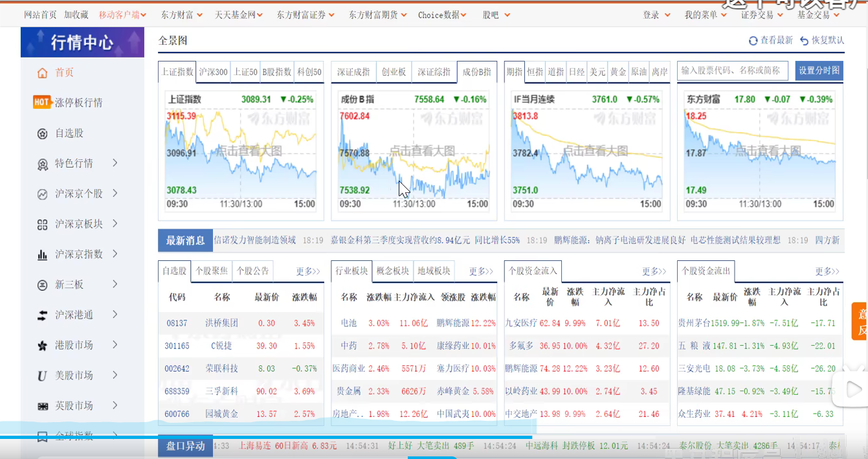The height and width of the screenshot is (459, 868).
Task: Click the 沪深京个股 chart icon
Action: pyautogui.click(x=43, y=194)
